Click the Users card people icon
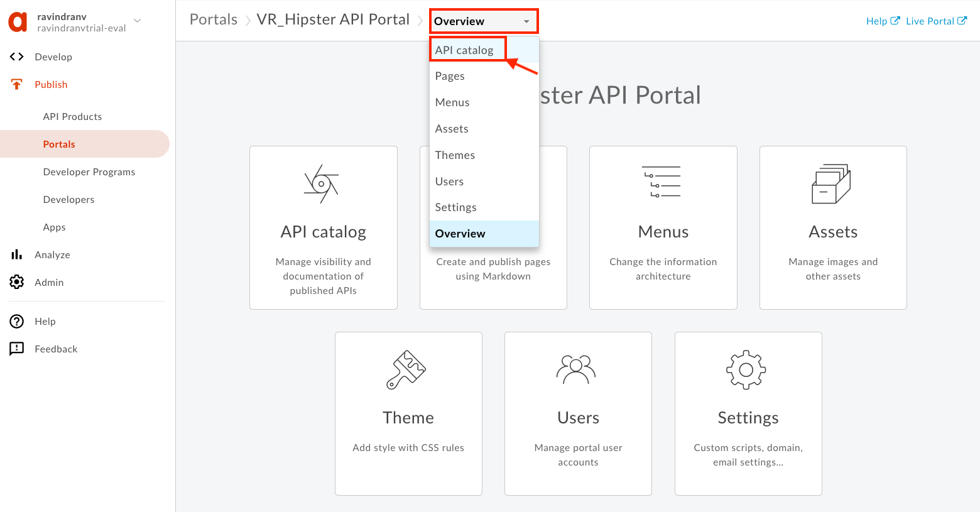This screenshot has width=980, height=512. [x=576, y=369]
